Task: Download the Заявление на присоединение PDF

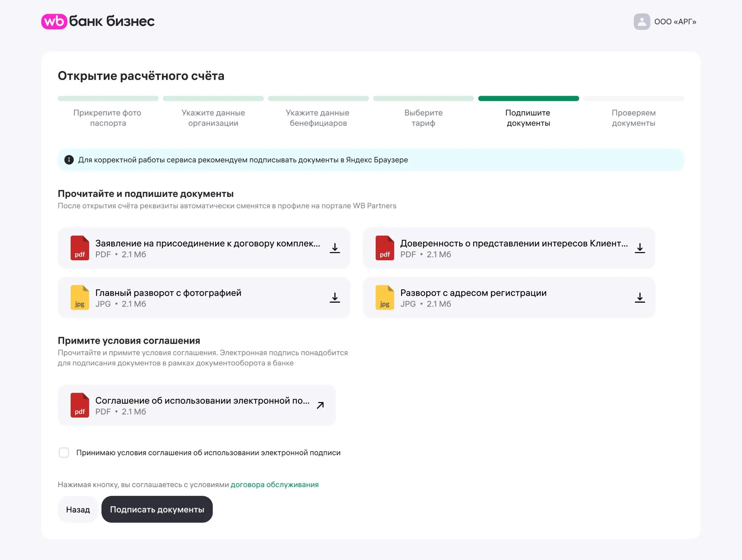Action: (335, 248)
